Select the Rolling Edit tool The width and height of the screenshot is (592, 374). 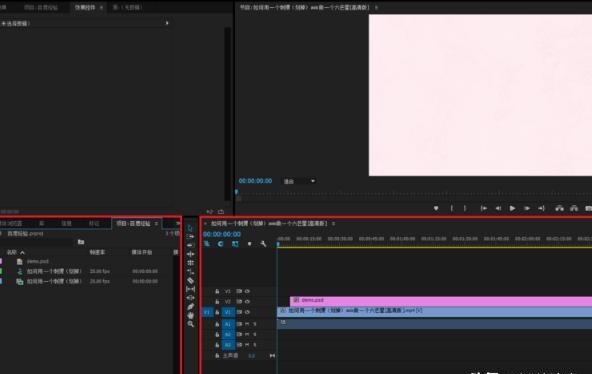(x=190, y=263)
